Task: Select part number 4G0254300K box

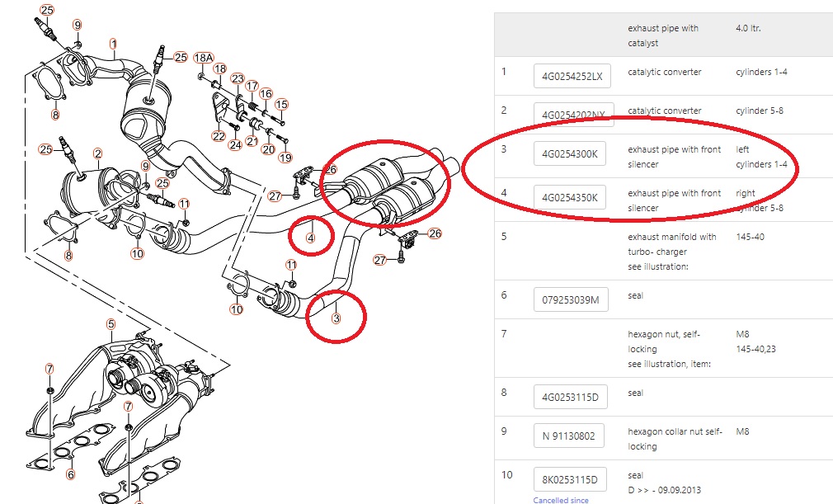Action: [570, 153]
